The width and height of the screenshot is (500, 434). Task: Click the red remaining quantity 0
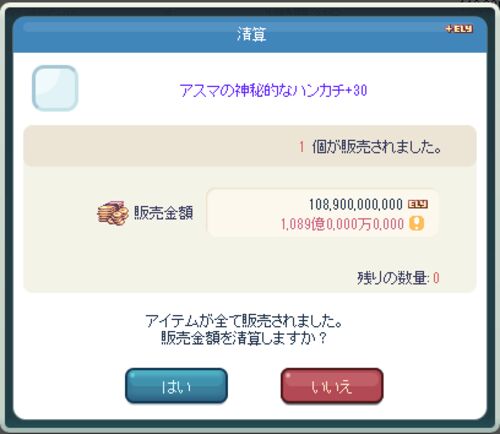pos(436,278)
